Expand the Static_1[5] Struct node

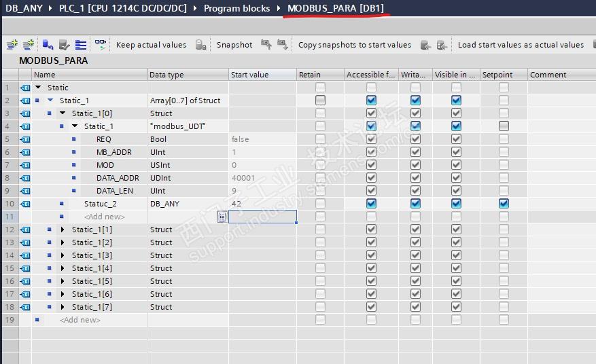coord(63,281)
